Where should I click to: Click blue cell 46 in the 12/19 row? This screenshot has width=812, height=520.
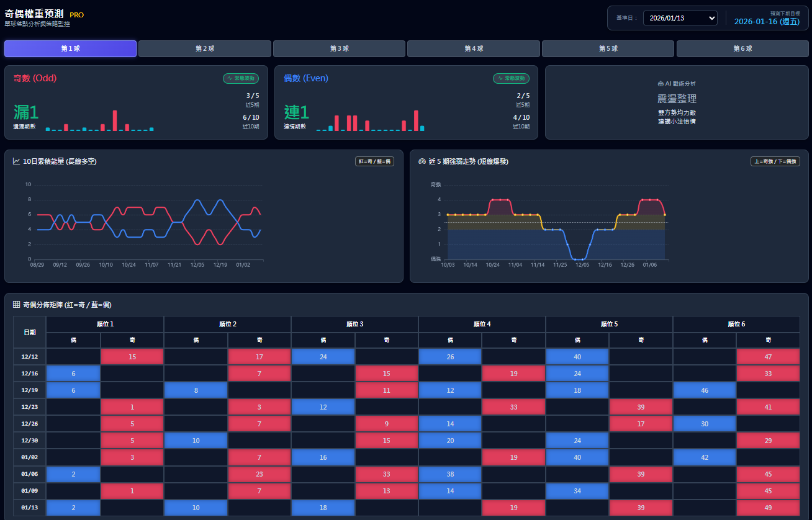click(x=704, y=390)
